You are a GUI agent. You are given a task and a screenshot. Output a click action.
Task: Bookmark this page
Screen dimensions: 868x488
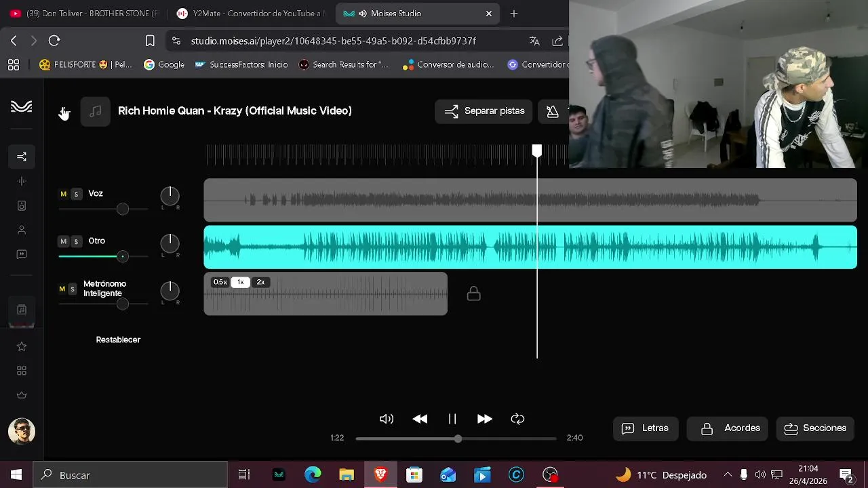tap(150, 41)
